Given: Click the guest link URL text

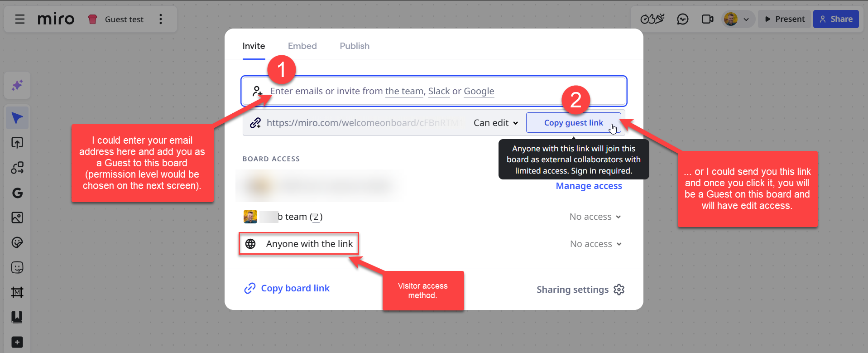Looking at the screenshot, I should click(x=365, y=123).
